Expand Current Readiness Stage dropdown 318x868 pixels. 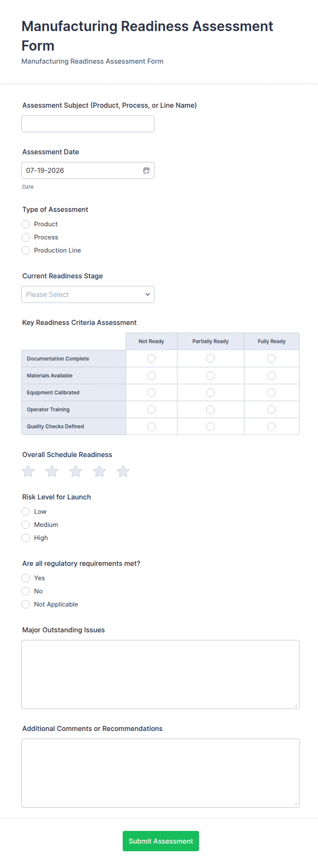coord(88,294)
